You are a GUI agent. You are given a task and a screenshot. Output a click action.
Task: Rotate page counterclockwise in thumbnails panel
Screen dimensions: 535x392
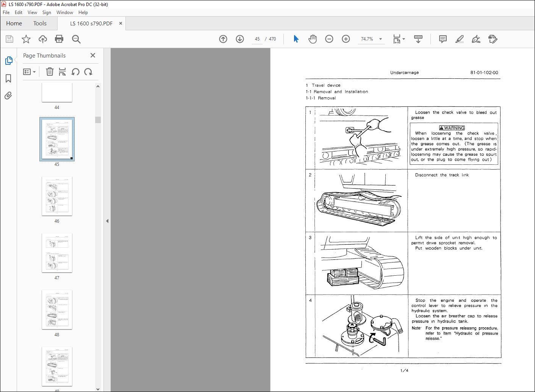[x=75, y=72]
